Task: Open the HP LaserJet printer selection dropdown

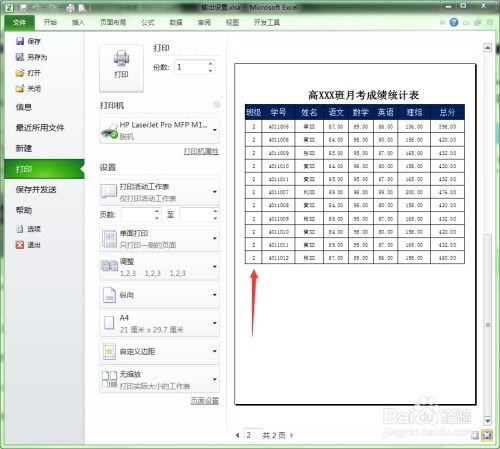Action: (x=159, y=130)
